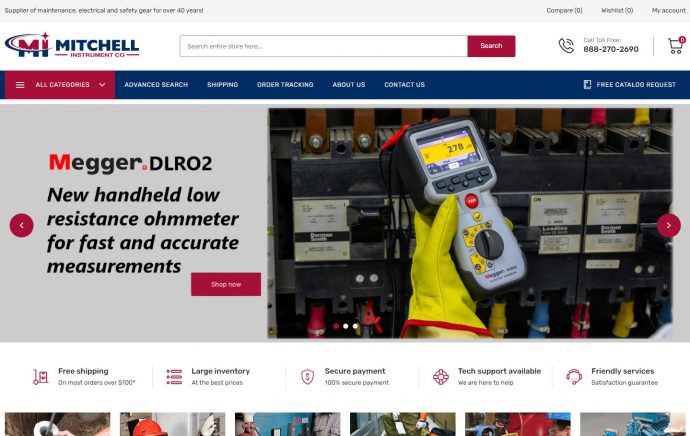Open the blue pump category thumbnail

pyautogui.click(x=632, y=424)
